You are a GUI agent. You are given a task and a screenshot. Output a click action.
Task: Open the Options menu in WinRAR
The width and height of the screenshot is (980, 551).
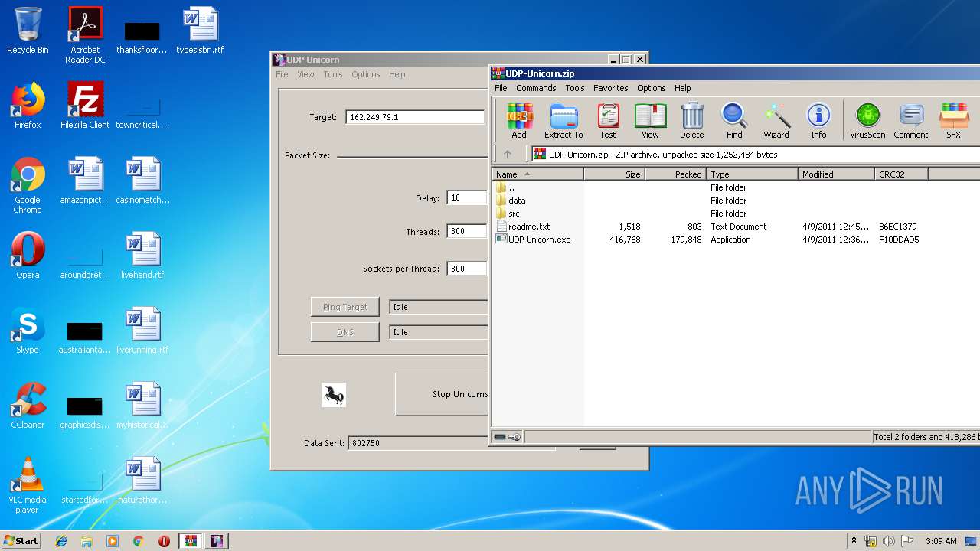click(x=652, y=88)
